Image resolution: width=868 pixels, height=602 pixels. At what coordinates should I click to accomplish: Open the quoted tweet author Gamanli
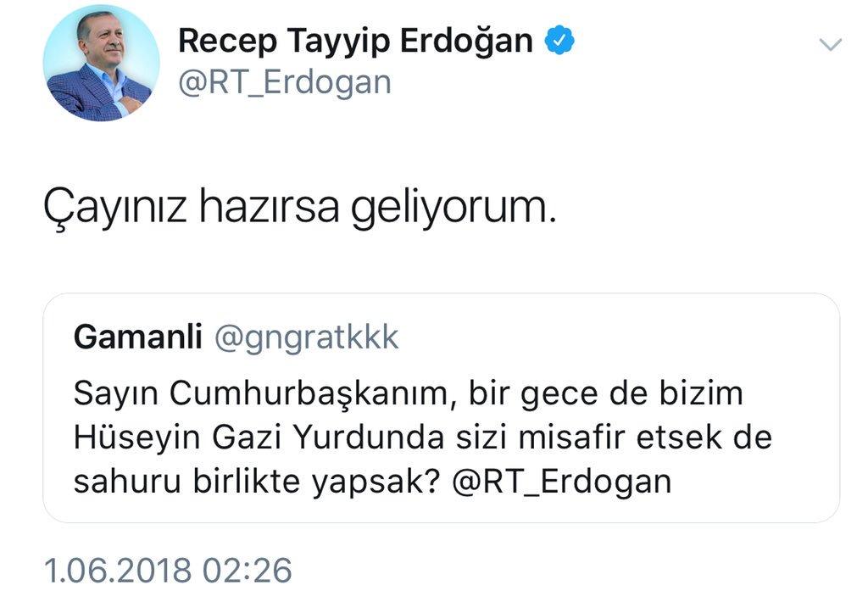tap(137, 337)
